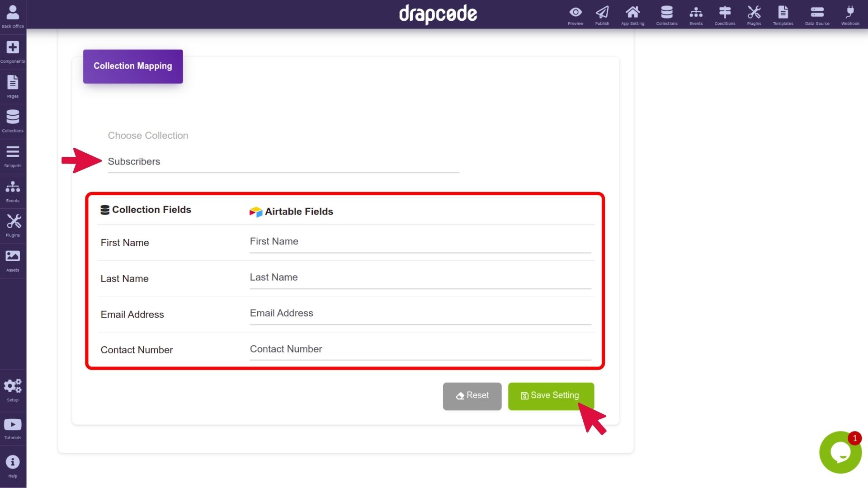The height and width of the screenshot is (488, 868).
Task: Open Events from the top toolbar
Action: [x=696, y=15]
